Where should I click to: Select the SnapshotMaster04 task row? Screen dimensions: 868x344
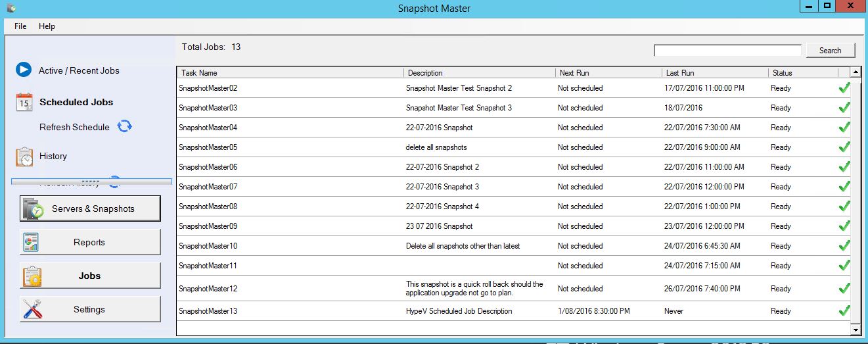tap(513, 128)
